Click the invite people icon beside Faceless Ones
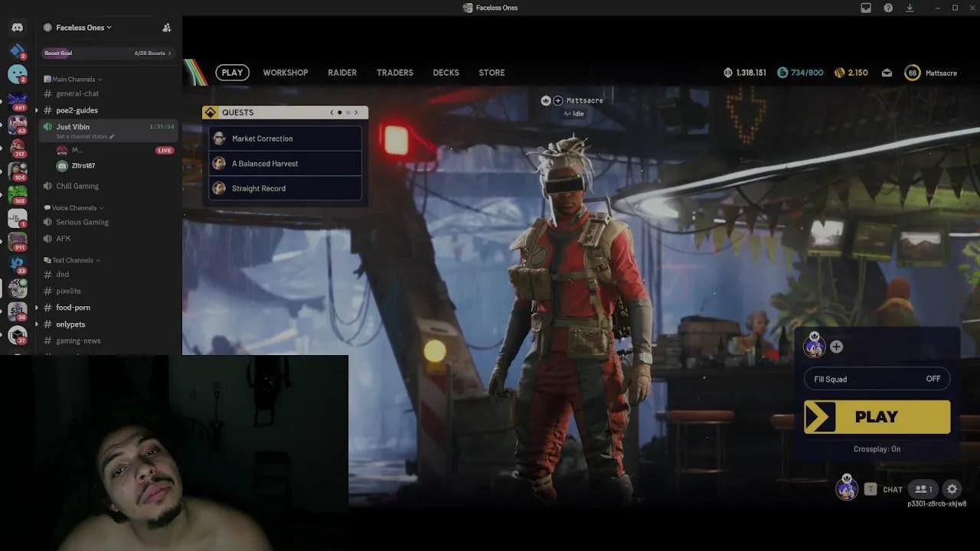Viewport: 980px width, 551px height. [166, 28]
